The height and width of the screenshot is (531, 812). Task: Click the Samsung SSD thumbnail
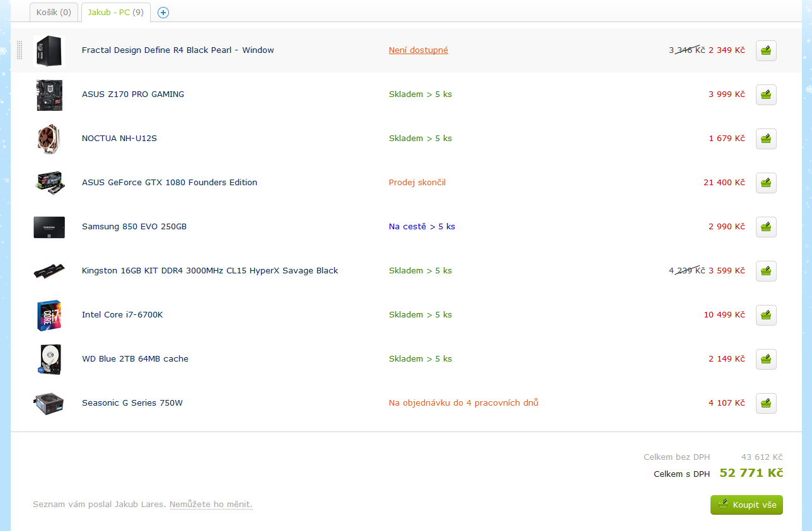[x=49, y=227]
